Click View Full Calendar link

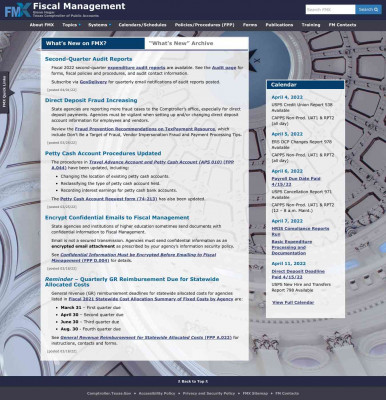click(x=293, y=302)
